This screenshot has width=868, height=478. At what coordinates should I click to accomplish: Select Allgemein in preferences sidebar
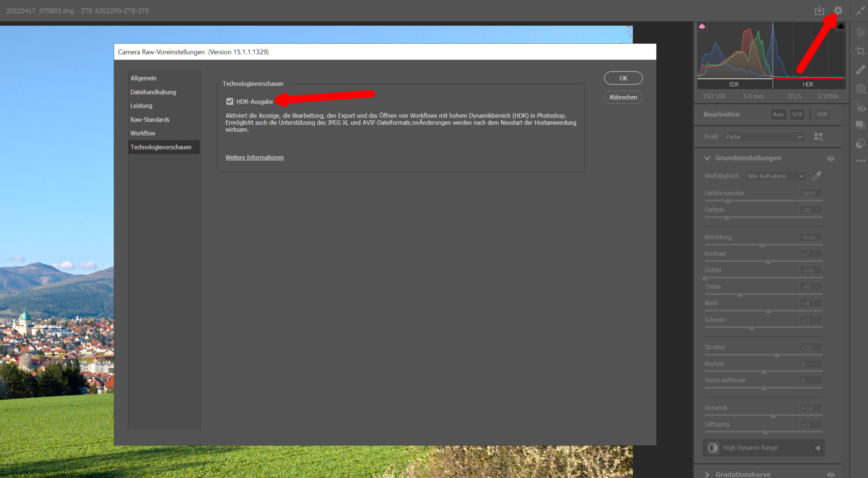pos(143,78)
